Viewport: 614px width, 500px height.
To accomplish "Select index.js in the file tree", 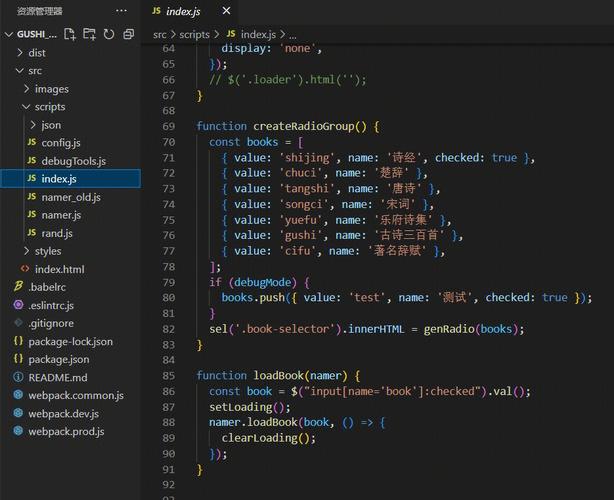I will [70, 179].
